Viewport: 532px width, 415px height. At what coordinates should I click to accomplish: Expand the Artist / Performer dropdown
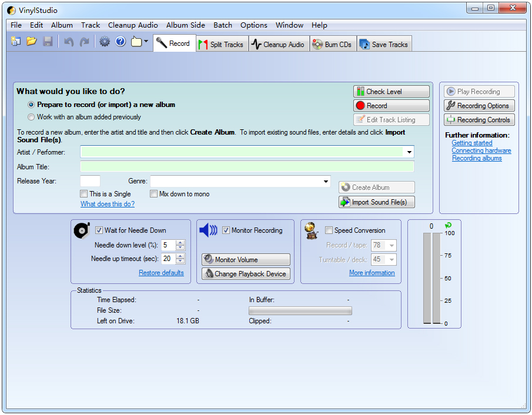(409, 152)
